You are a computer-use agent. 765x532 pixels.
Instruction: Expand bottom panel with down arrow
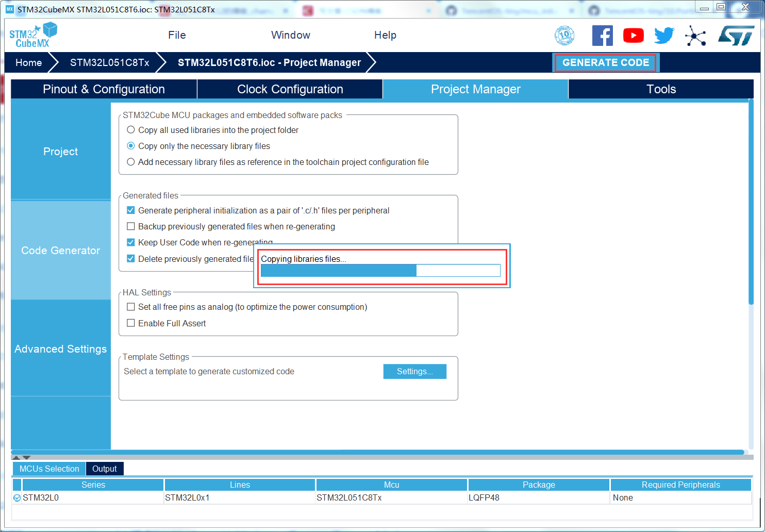(26, 457)
